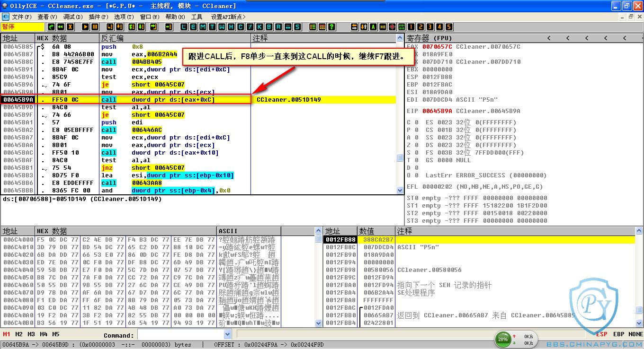Click the Restart program toolbar icon

click(x=51, y=27)
